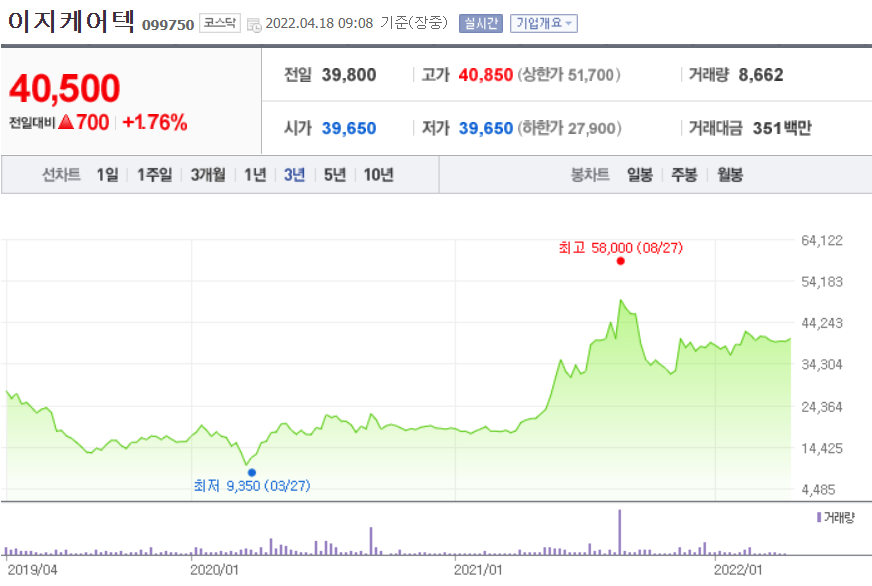Click the 4,485 y-axis label
The image size is (872, 586).
818,490
